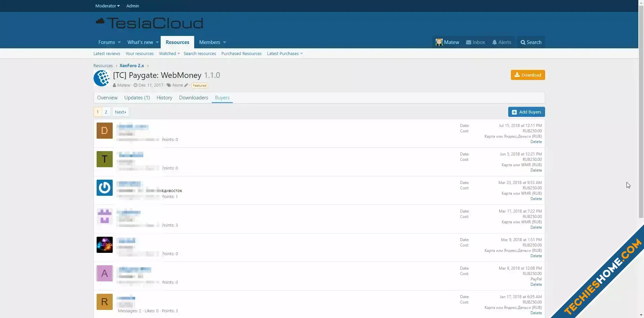Delete the Mar 9 12:08 PM purchase

coord(536,284)
